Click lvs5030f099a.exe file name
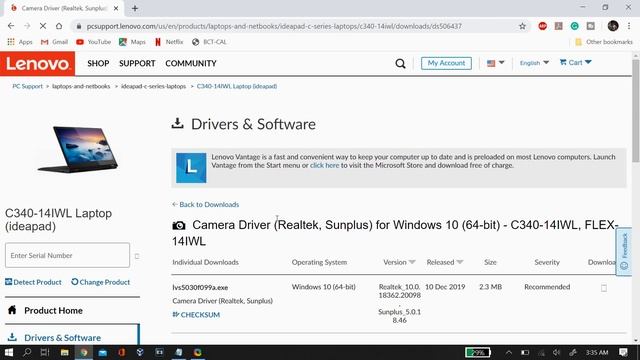This screenshot has width=640, height=360. tap(200, 287)
